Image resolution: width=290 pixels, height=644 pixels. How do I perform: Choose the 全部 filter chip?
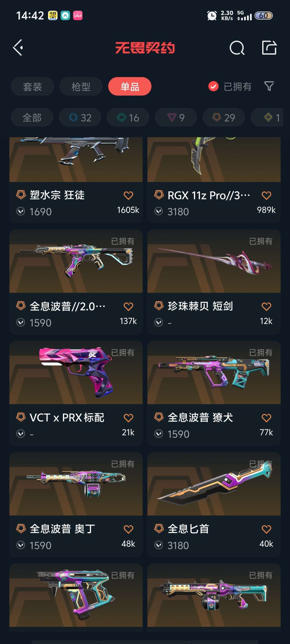coord(32,117)
